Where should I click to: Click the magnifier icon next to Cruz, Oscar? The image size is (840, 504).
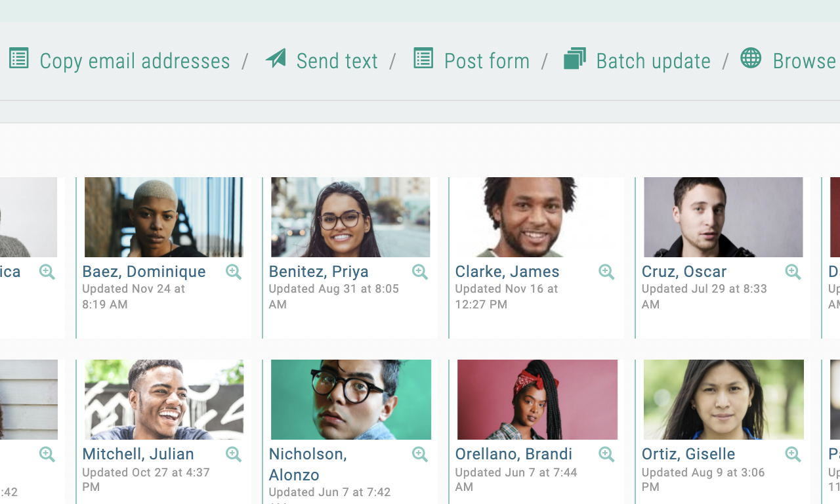pyautogui.click(x=793, y=272)
